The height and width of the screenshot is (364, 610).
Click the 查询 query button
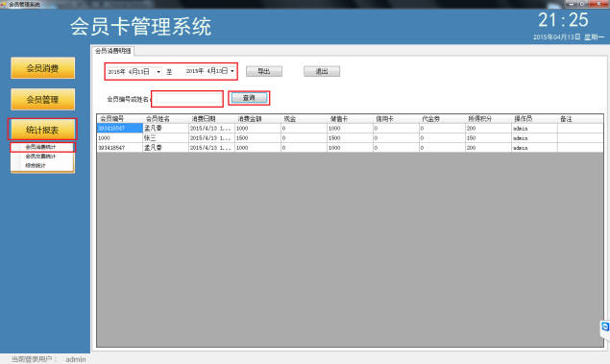click(x=249, y=98)
